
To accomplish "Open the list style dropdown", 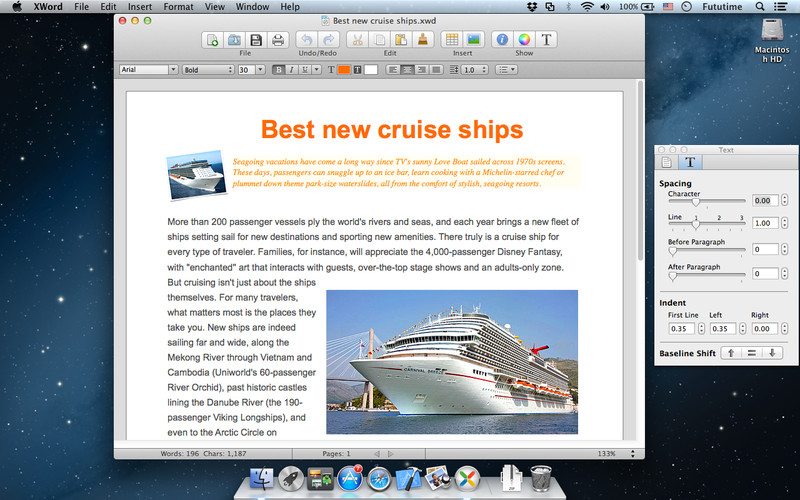I will [507, 70].
